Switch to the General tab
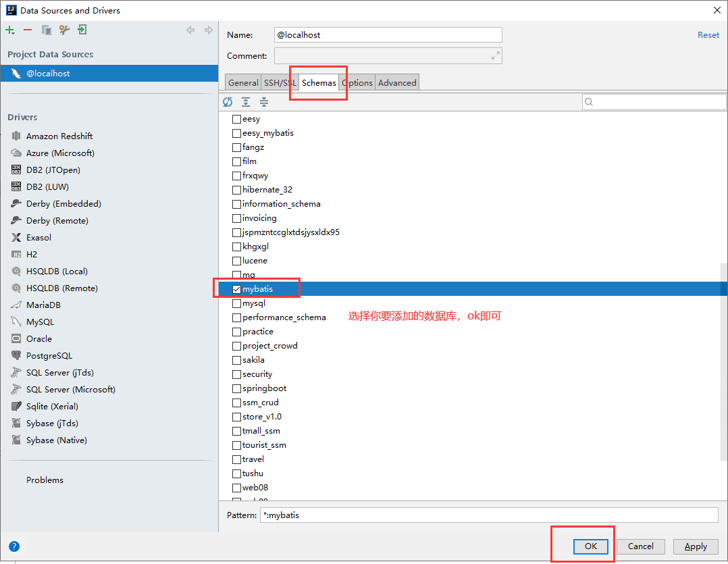Image resolution: width=728 pixels, height=564 pixels. (243, 82)
